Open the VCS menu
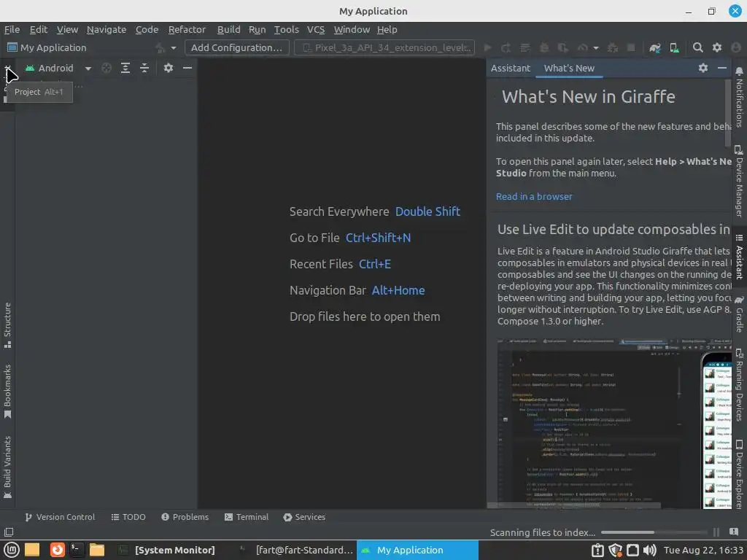Viewport: 747px width, 560px height. click(315, 29)
